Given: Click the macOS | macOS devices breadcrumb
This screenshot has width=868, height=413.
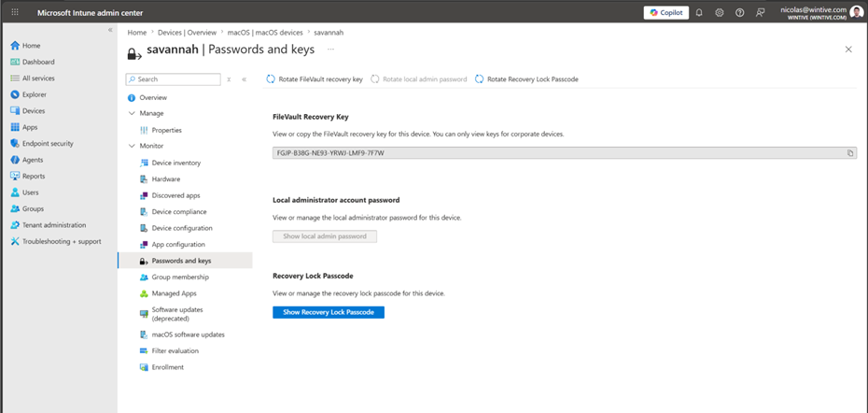Looking at the screenshot, I should (x=265, y=33).
